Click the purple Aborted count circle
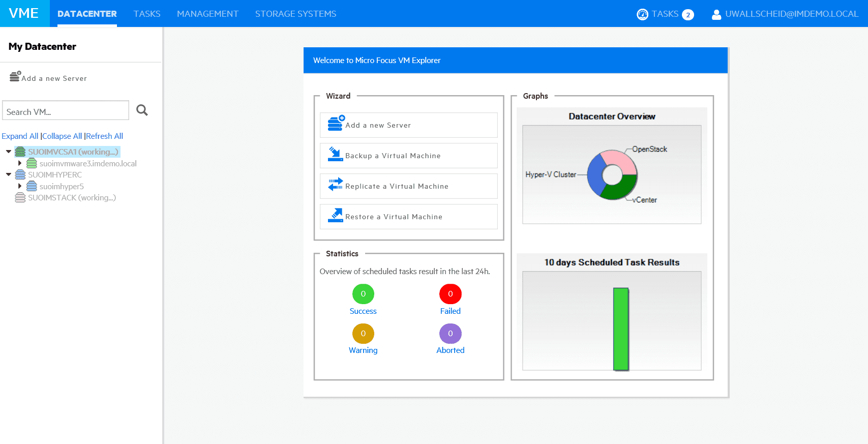 [450, 333]
